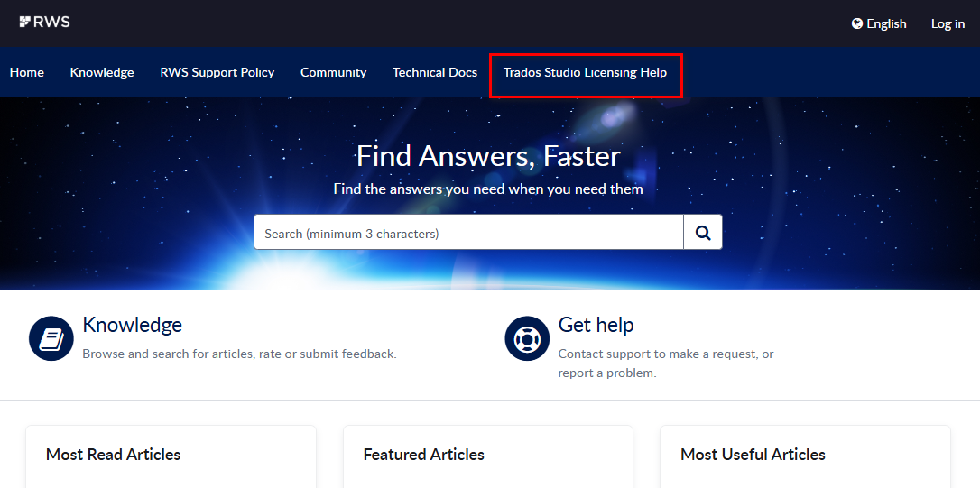Image resolution: width=980 pixels, height=488 pixels.
Task: Open the Knowledge heading link
Action: 132,325
